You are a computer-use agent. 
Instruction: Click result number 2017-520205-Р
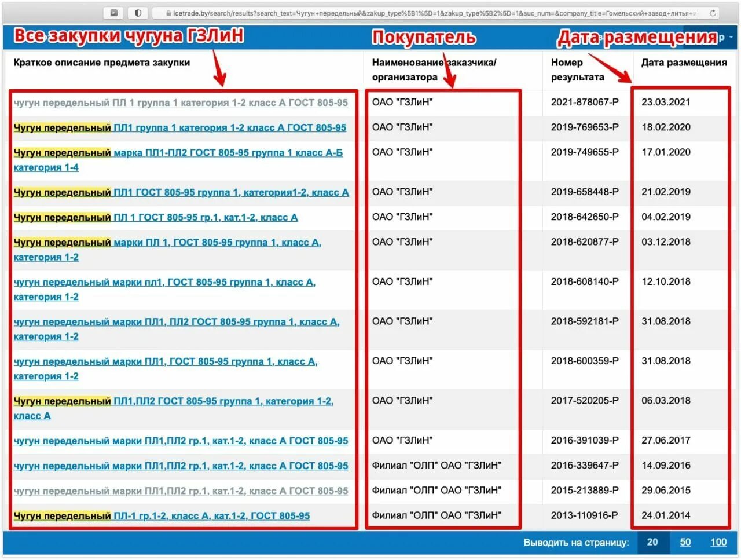pos(585,400)
